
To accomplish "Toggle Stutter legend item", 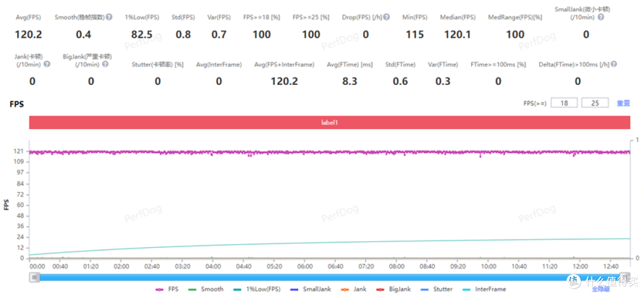I will [x=437, y=289].
